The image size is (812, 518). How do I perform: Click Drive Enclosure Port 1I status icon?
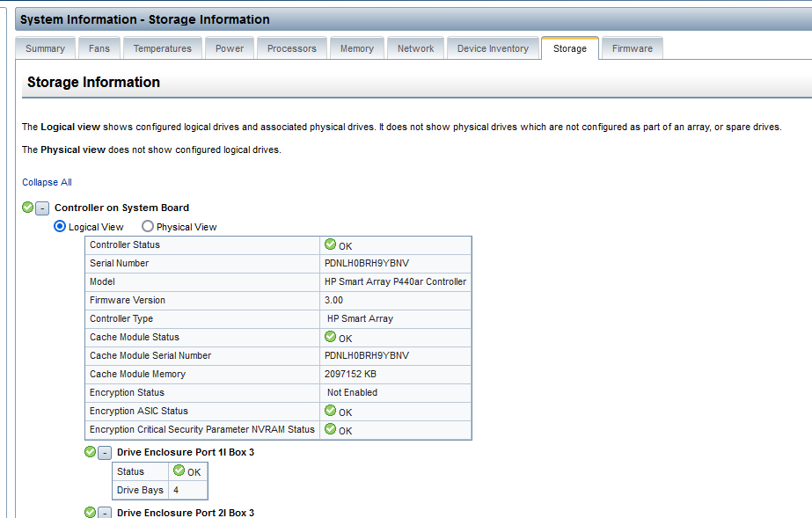click(91, 452)
